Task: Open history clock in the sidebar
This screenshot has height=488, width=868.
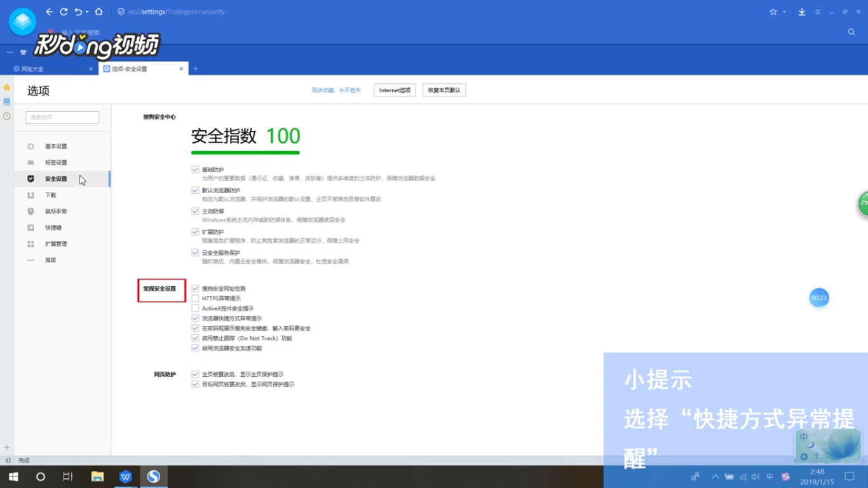Action: pos(6,116)
